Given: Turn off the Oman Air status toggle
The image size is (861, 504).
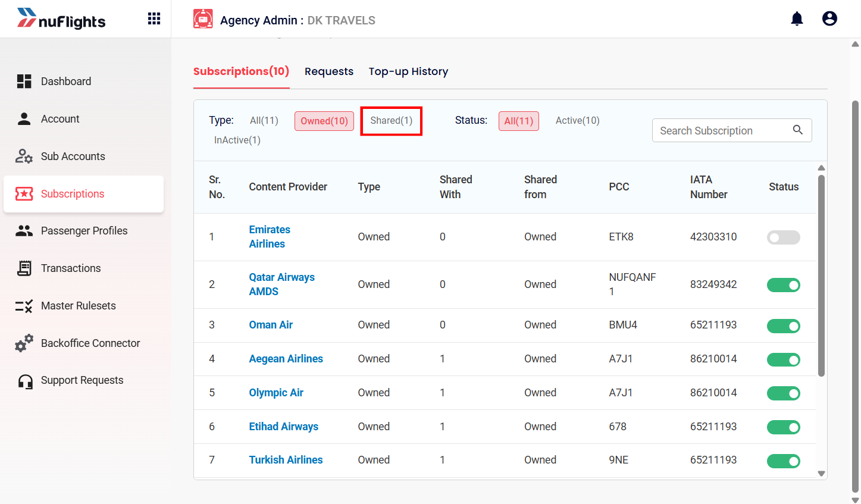Looking at the screenshot, I should (x=784, y=325).
